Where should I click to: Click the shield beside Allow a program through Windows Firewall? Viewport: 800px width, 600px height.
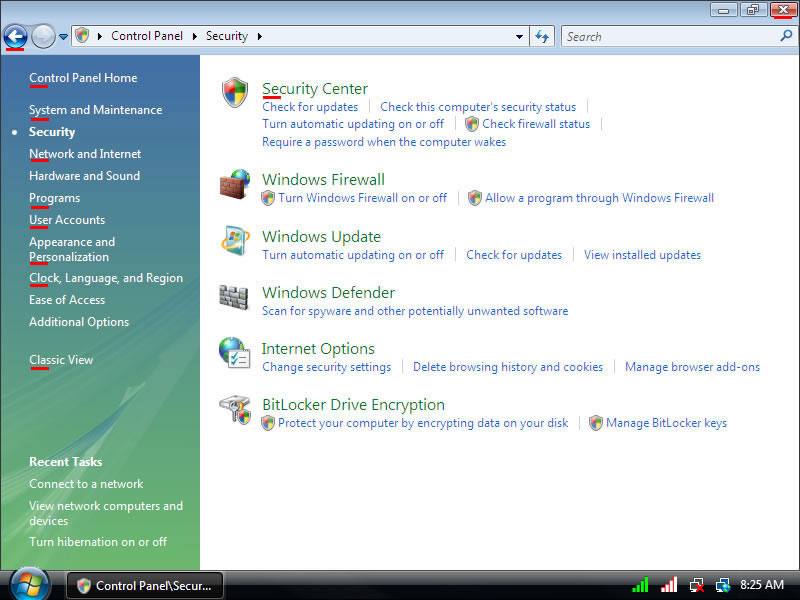click(x=475, y=198)
